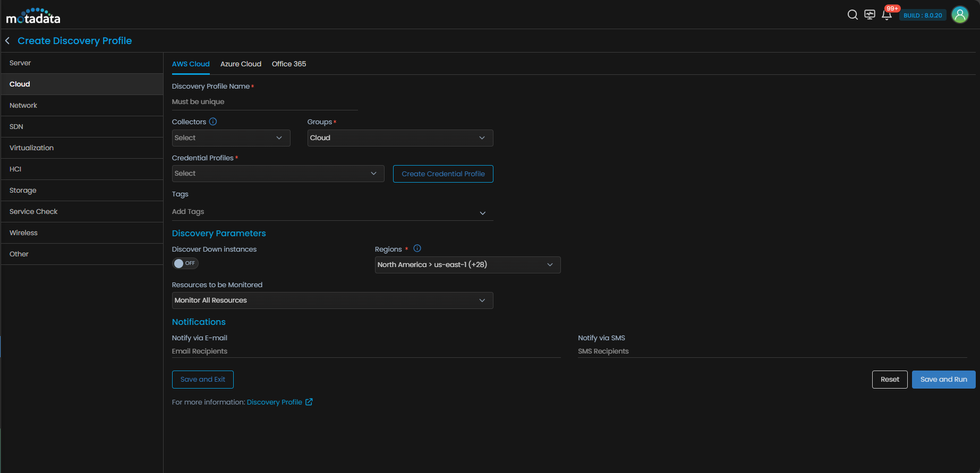Open the Credential Profiles dropdown
This screenshot has height=473, width=980.
point(278,174)
